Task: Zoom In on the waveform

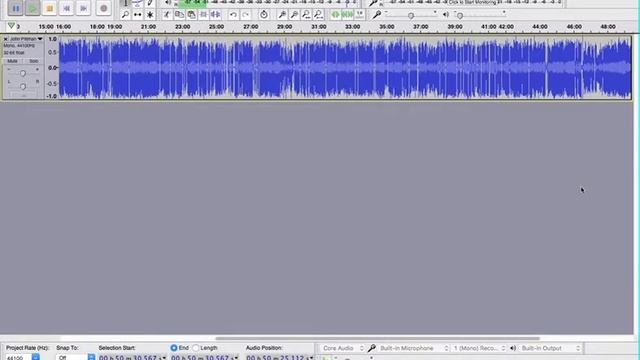Action: tap(282, 15)
